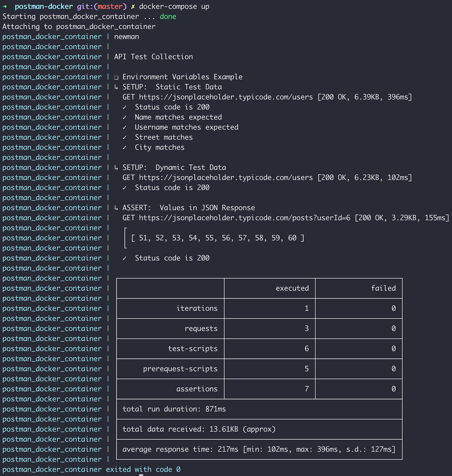452x476 pixels.
Task: Click the green prompt arrow icon
Action: [x=6, y=6]
